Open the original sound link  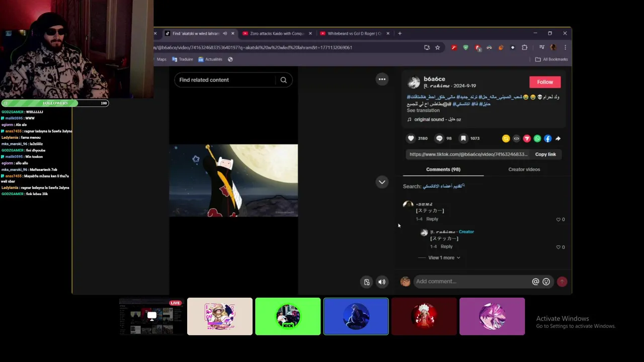pyautogui.click(x=438, y=120)
